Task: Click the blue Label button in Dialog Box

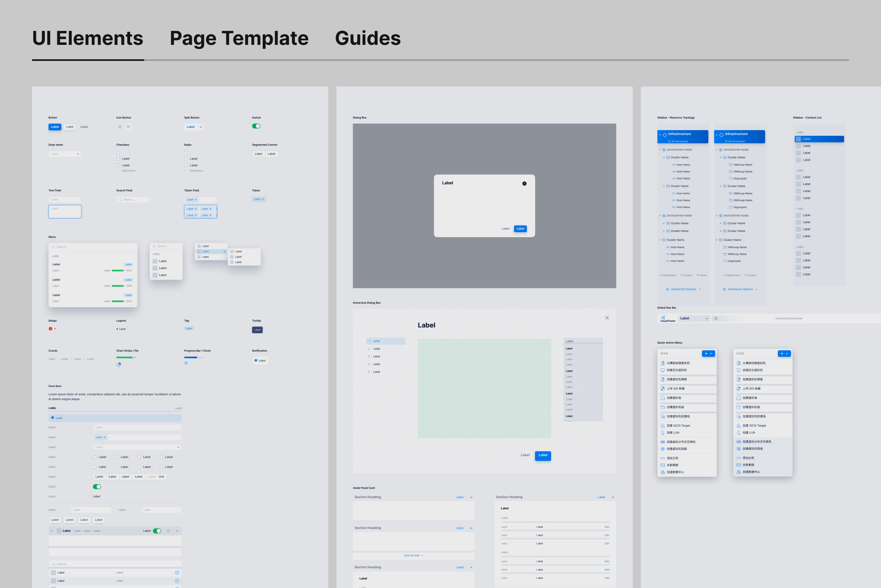Action: coord(520,229)
